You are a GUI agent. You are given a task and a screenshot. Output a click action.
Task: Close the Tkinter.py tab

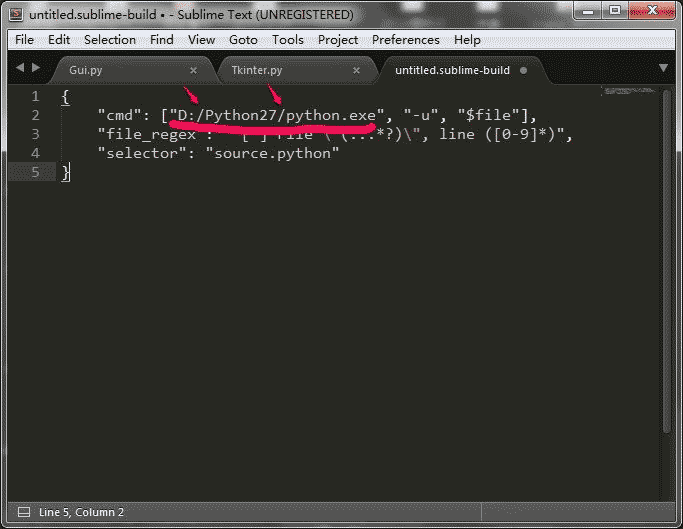356,70
